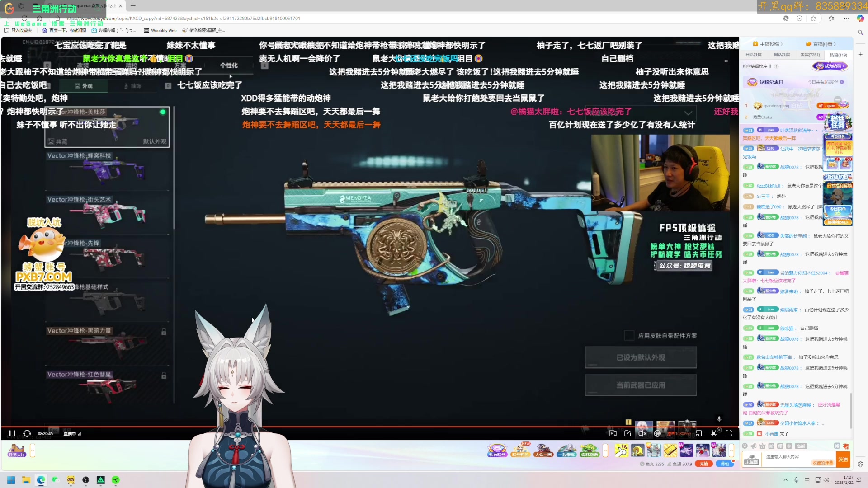Click the 充值 recharge button

(x=704, y=464)
